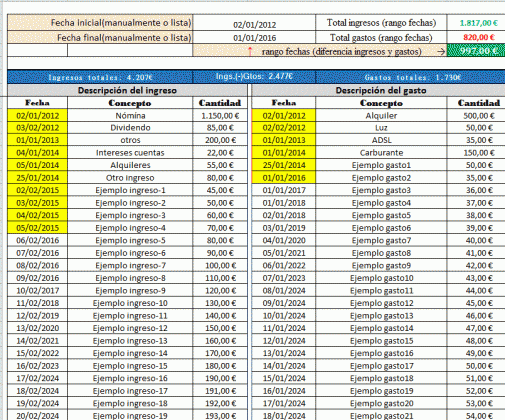Select the Fecha final cell 01/01/2016

tap(254, 38)
